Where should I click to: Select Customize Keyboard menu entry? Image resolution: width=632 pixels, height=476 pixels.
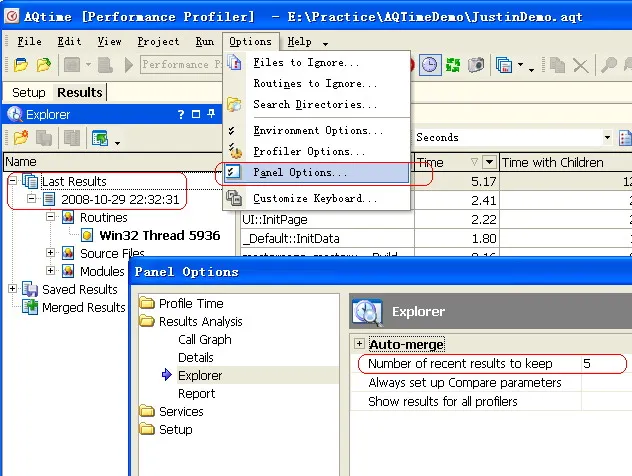pos(315,198)
